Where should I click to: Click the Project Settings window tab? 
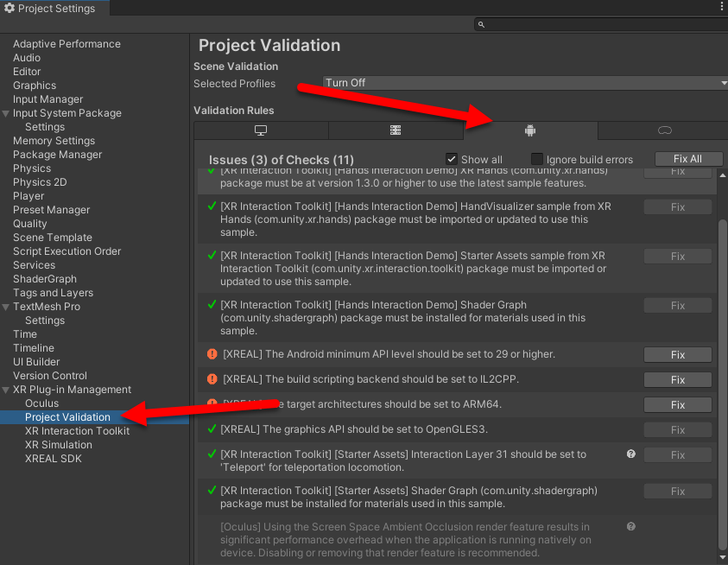[x=54, y=8]
